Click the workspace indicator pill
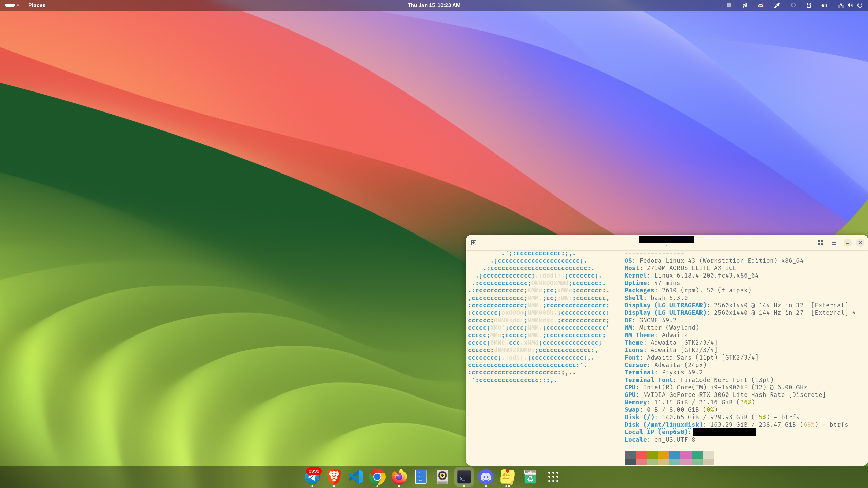 (10, 5)
